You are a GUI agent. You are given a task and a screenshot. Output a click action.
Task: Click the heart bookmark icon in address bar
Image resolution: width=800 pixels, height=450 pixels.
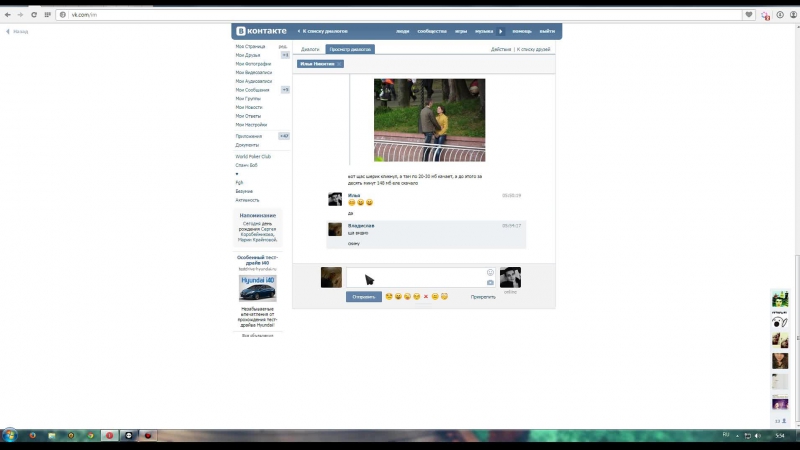(x=748, y=15)
